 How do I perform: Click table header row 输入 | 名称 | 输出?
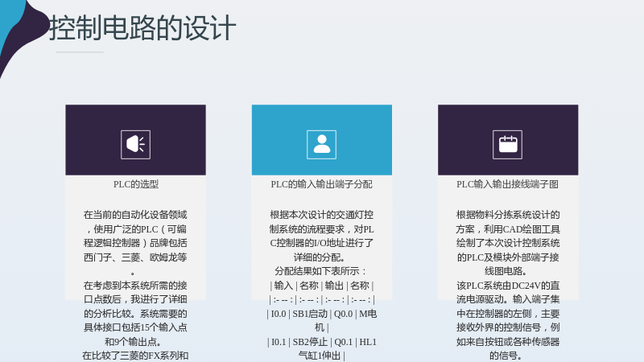321,286
